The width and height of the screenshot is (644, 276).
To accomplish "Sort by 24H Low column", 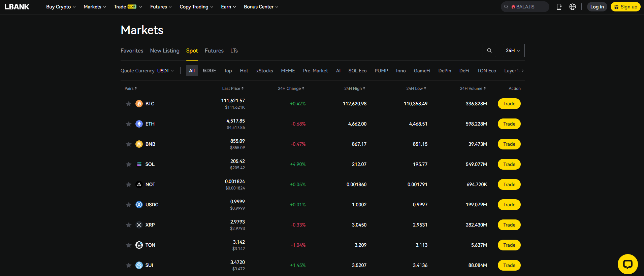I will (x=416, y=89).
